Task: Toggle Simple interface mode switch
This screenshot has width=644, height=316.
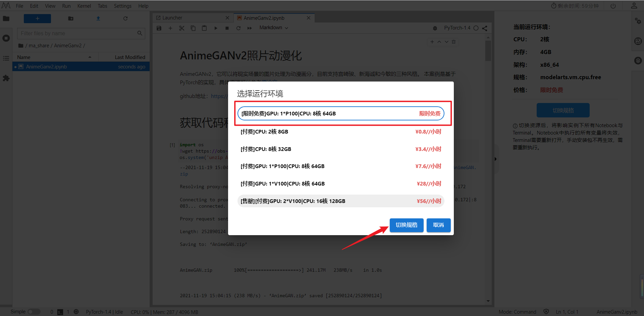Action: click(34, 312)
